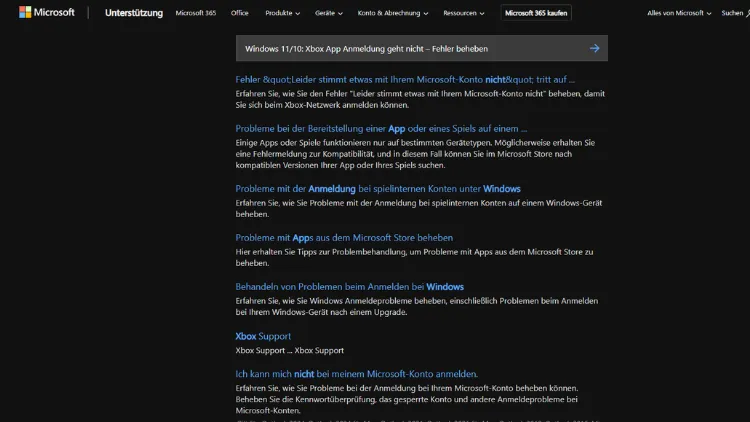Open Suchen in the top bar

coord(735,13)
